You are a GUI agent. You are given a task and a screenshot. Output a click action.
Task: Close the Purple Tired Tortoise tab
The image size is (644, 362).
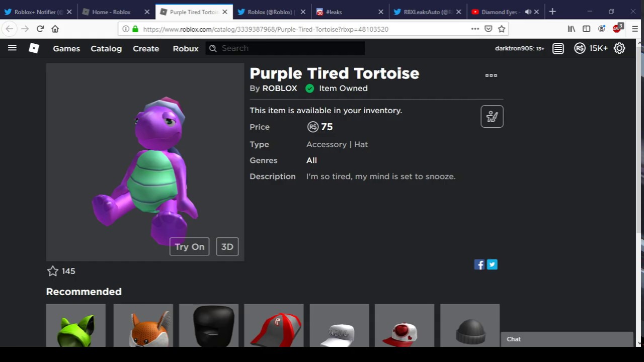point(225,12)
